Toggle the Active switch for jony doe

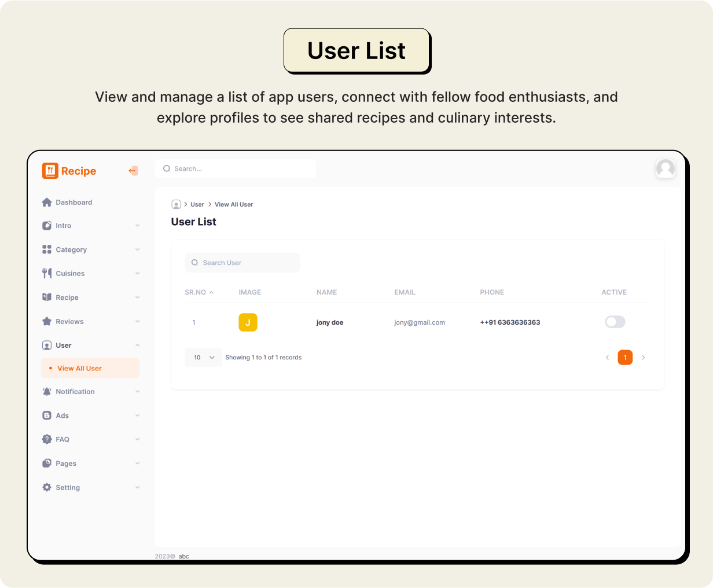point(615,322)
